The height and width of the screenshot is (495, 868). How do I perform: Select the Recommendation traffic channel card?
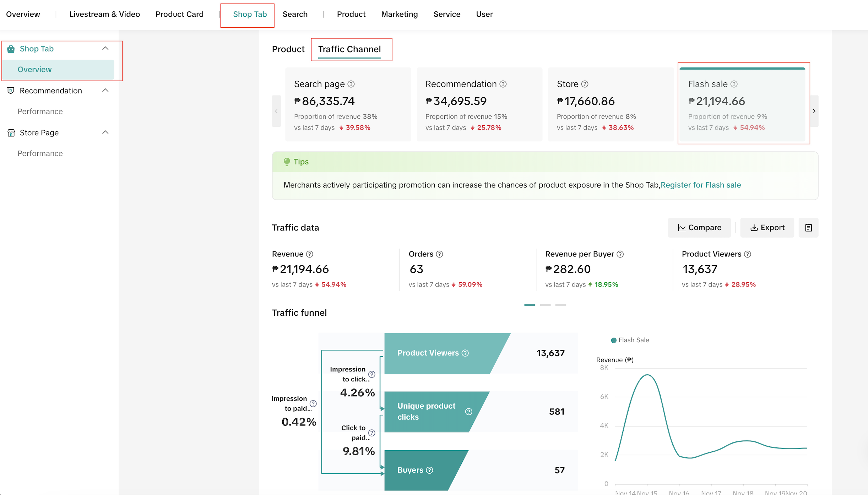point(479,104)
